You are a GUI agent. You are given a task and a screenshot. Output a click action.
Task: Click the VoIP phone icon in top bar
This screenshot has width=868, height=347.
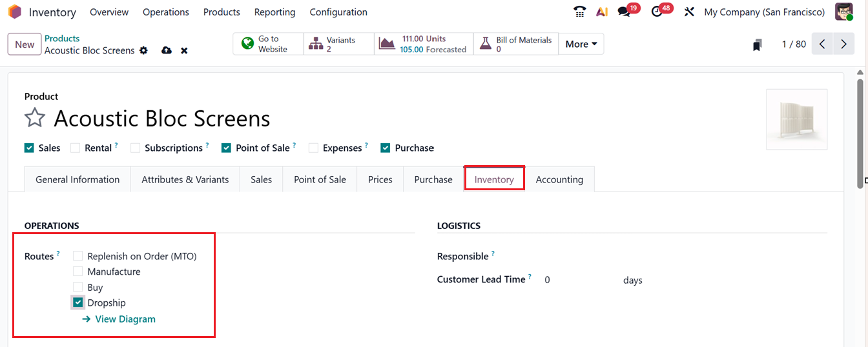[579, 12]
